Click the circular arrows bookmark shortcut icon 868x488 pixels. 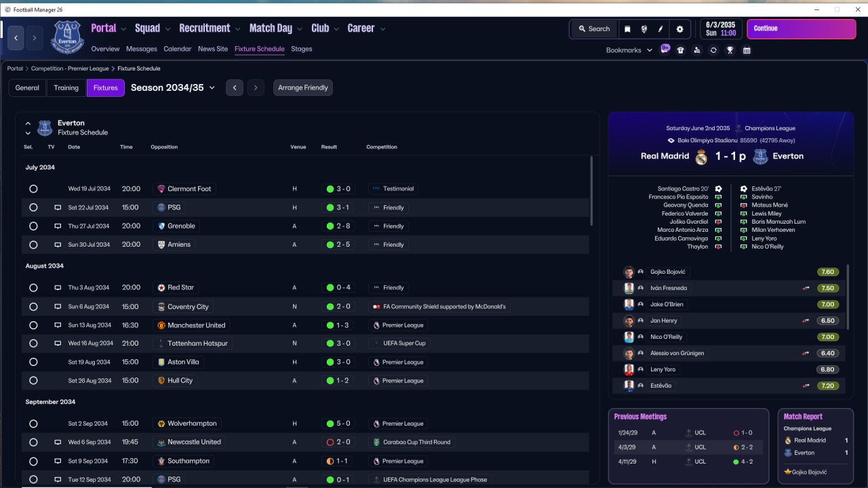[x=713, y=50]
